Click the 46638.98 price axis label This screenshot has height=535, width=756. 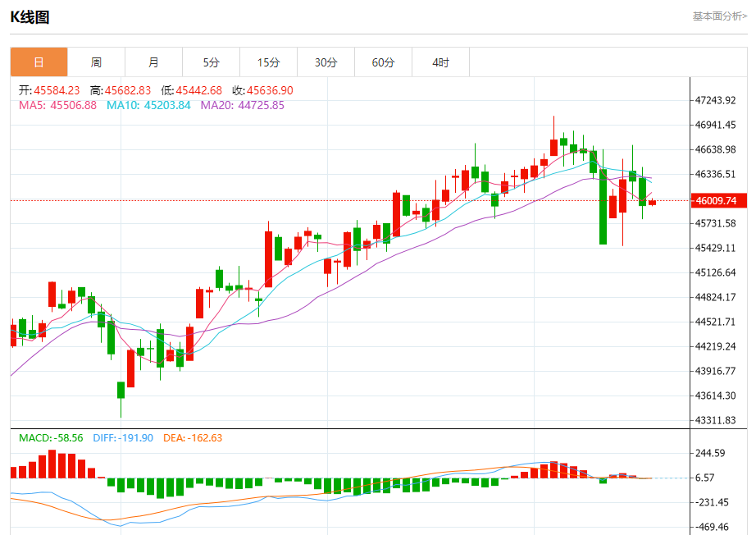tap(716, 149)
